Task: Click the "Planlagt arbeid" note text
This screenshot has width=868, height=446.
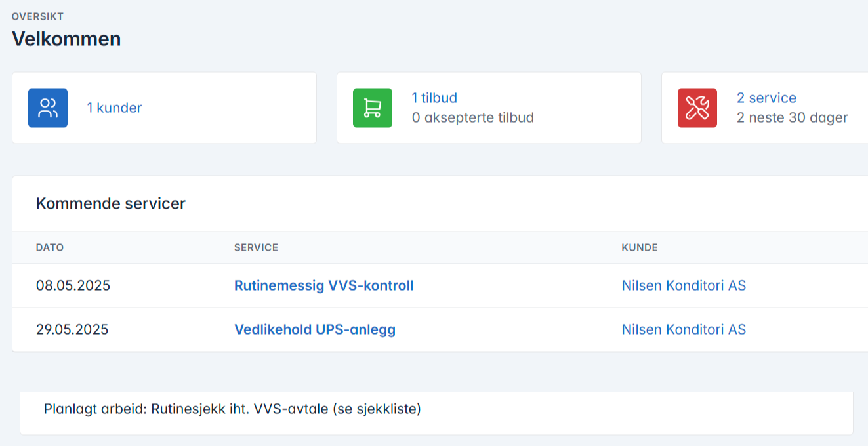Action: (232, 409)
